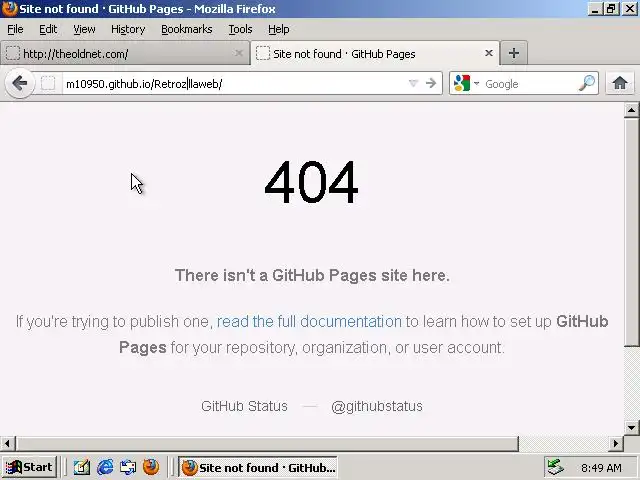640x480 pixels.
Task: Click the horizontal scrollbar thumb
Action: (267, 443)
